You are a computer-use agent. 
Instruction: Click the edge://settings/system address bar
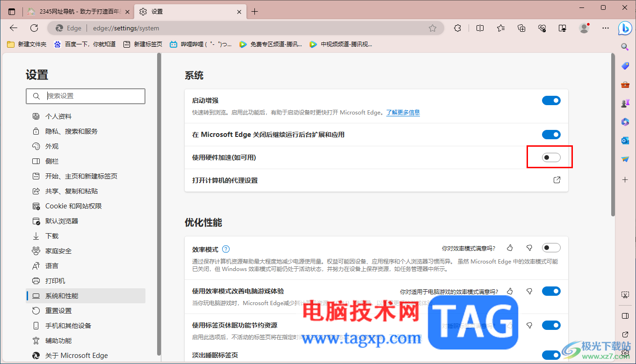tap(246, 28)
